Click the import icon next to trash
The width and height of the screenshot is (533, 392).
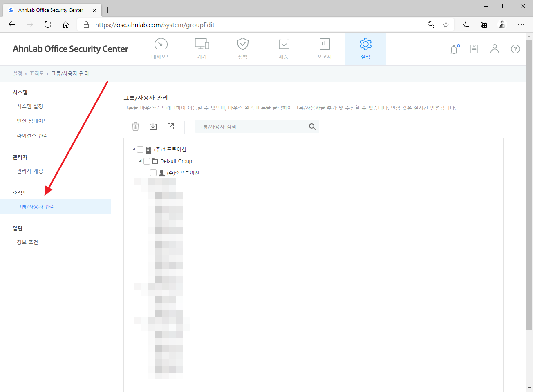click(x=153, y=127)
